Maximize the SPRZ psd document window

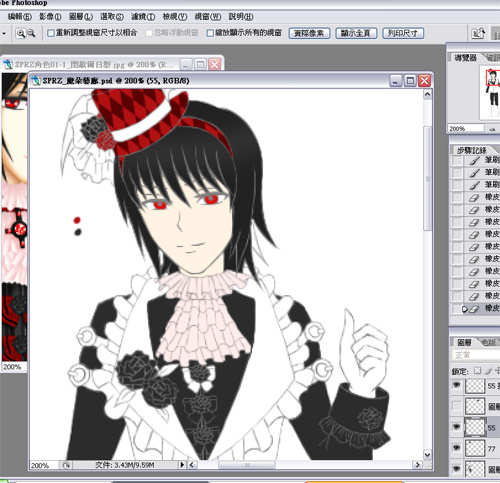(410, 81)
